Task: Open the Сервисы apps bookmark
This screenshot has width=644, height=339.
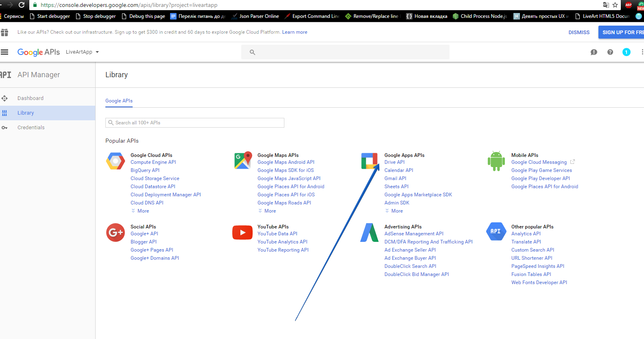Action: point(13,16)
